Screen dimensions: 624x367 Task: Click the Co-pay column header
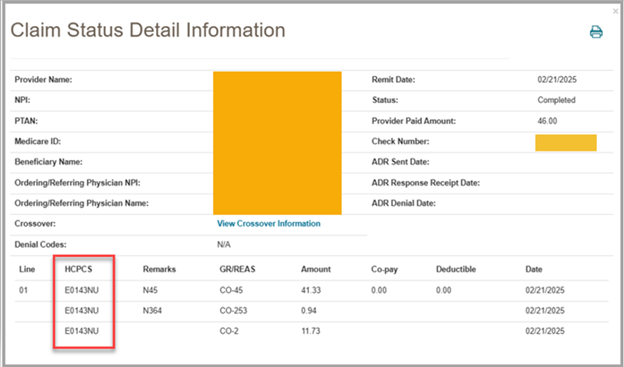point(384,269)
